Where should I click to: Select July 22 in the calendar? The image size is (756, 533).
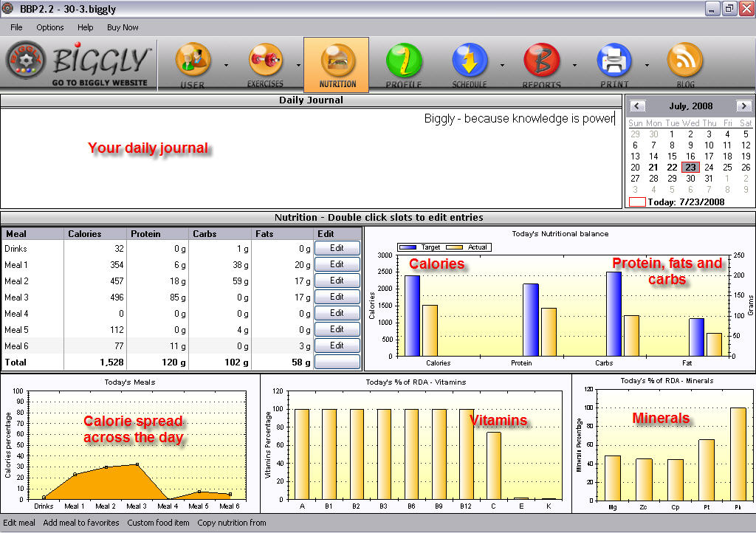672,168
